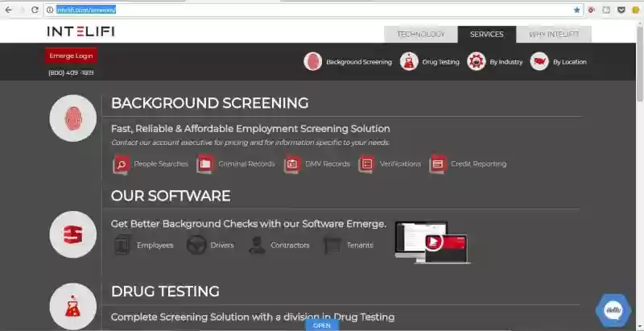Viewport: 644px width, 331px height.
Task: Open the By Industry nav link
Action: (506, 62)
